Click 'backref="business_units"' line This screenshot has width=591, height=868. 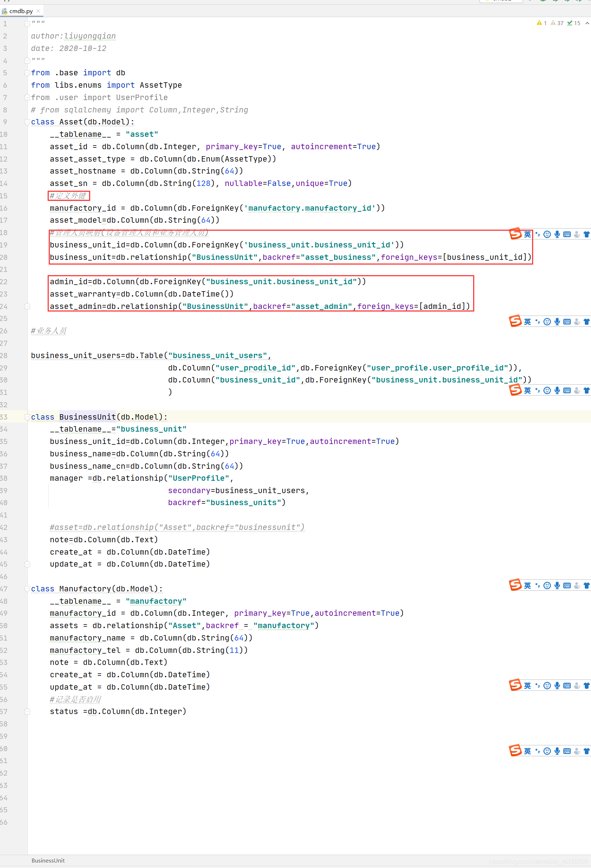pos(227,502)
